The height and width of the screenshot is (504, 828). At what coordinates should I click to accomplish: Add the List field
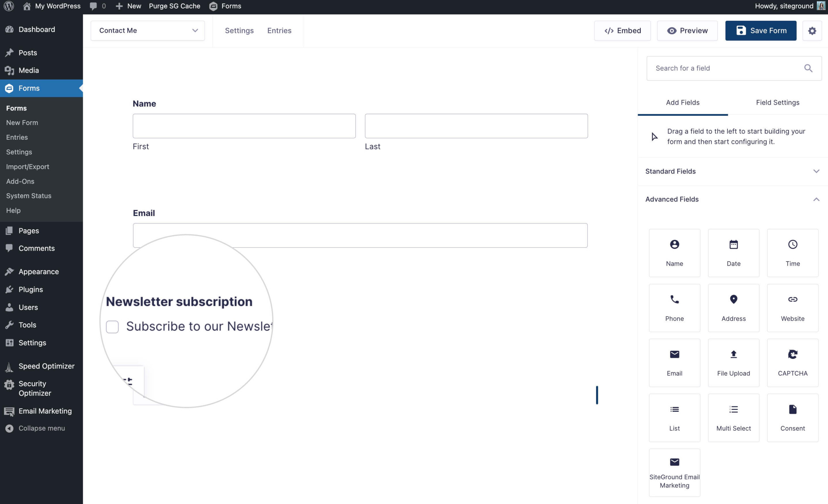coord(674,418)
